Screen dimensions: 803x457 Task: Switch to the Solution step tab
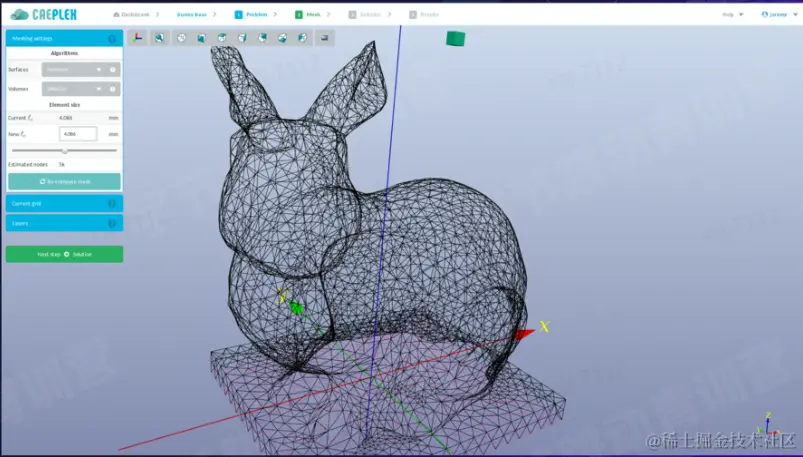[x=365, y=14]
